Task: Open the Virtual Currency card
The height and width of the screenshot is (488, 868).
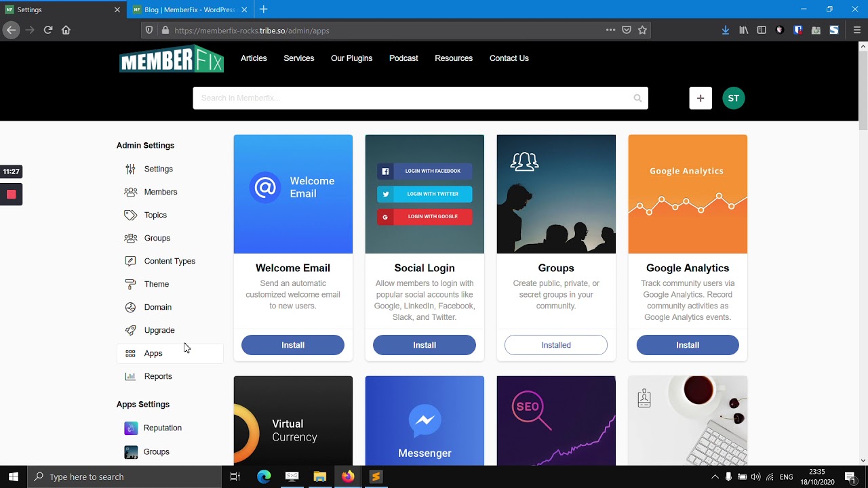Action: [293, 421]
